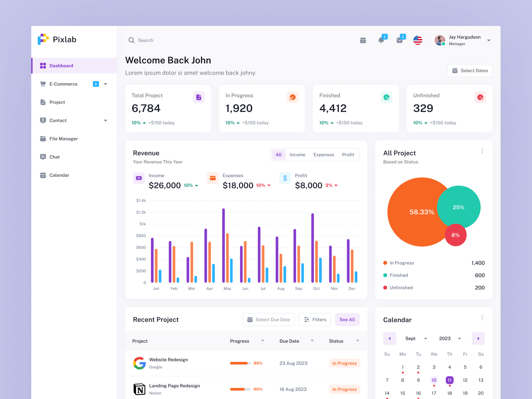Viewport: 532px width, 399px height.
Task: Switch to the Profit revenue tab
Action: click(x=348, y=155)
